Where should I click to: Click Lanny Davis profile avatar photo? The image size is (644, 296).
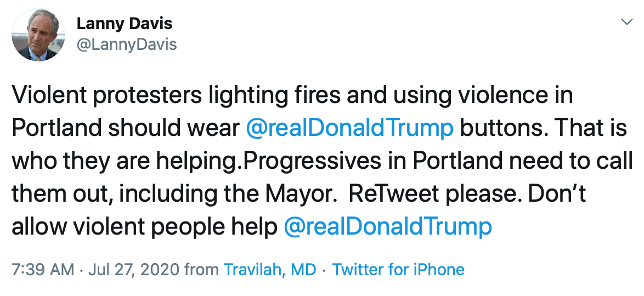point(38,35)
